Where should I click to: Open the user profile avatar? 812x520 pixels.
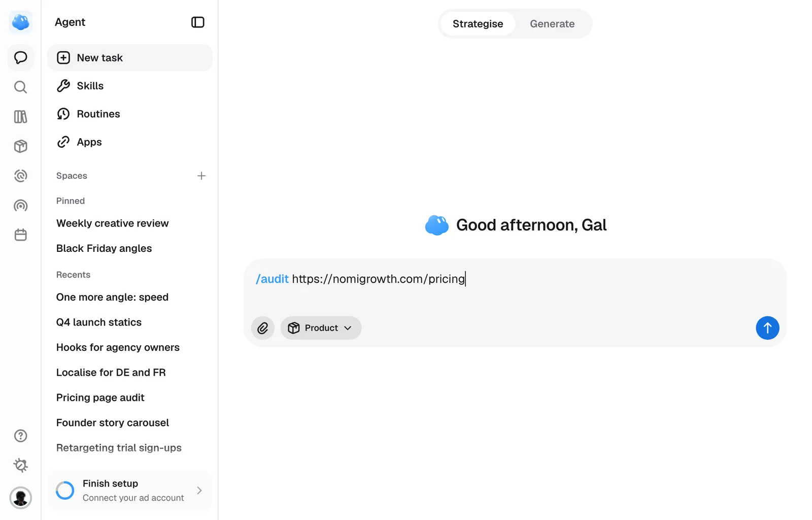21,498
